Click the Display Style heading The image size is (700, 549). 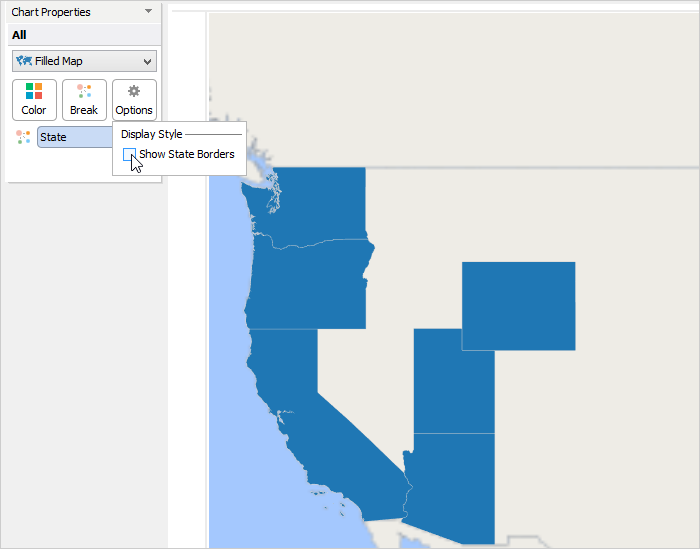(x=152, y=134)
